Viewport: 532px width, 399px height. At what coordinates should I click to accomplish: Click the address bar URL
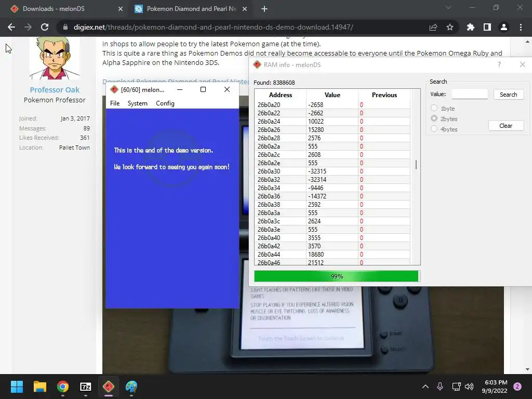(x=214, y=27)
